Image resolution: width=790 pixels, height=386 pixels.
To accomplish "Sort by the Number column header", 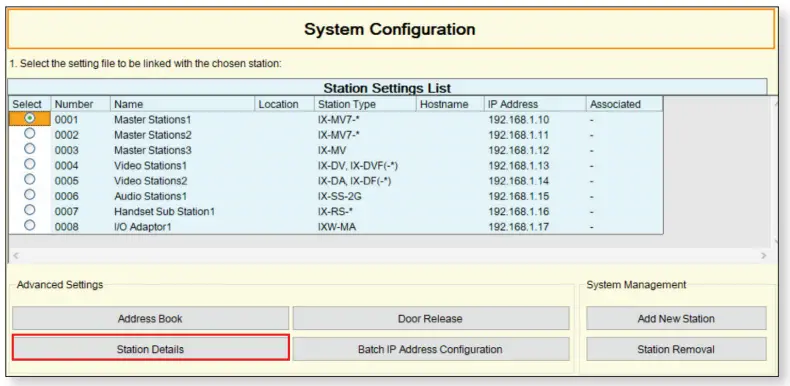I will coord(81,104).
